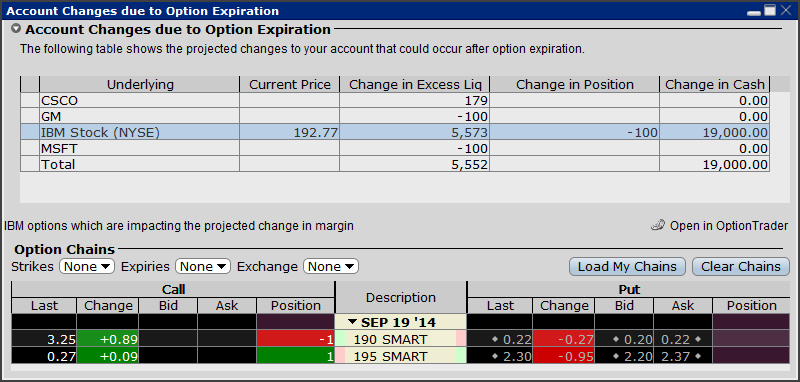The width and height of the screenshot is (800, 382).
Task: Collapse the SEP 19 '14 expiry row
Action: [x=353, y=323]
